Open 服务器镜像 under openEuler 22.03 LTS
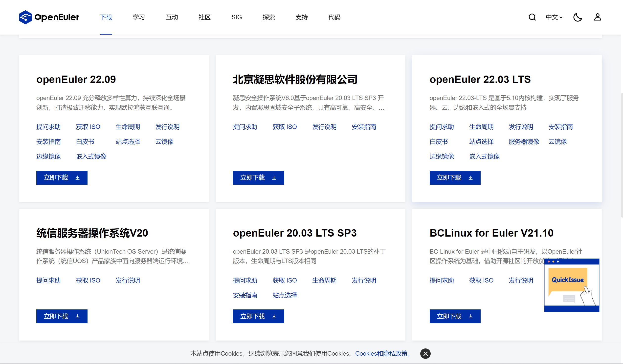Viewport: 623px width, 364px height. 524,142
